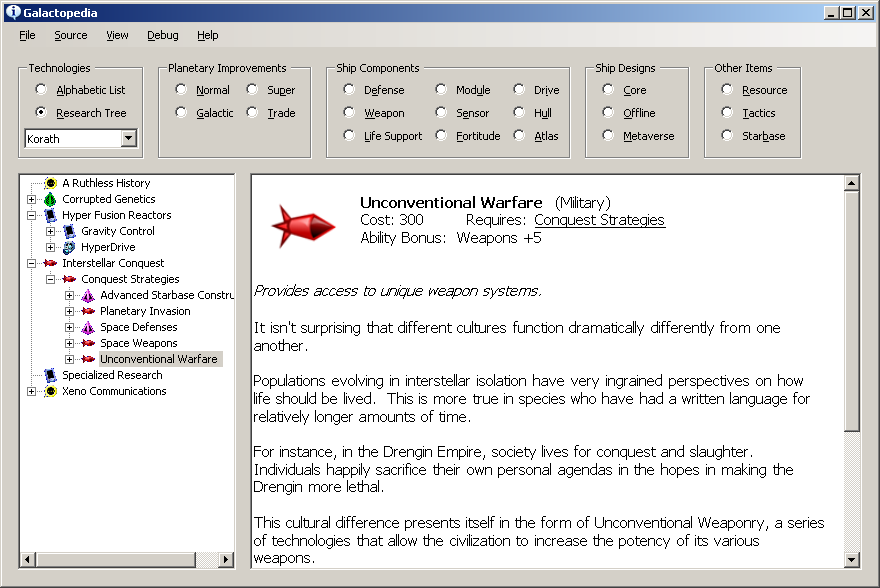Select the Atlas radio button
This screenshot has width=880, height=588.
pos(519,135)
